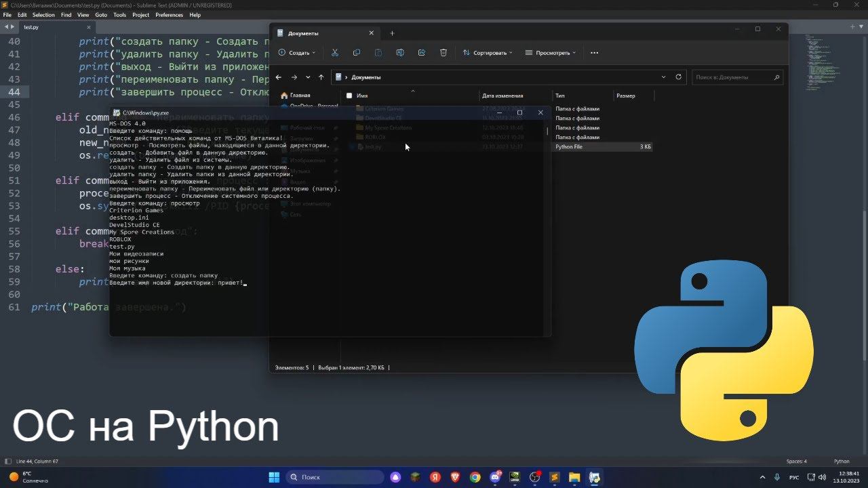Switch to Sublime Text on the taskbar
Viewport: 868px width, 488px height.
tap(555, 477)
